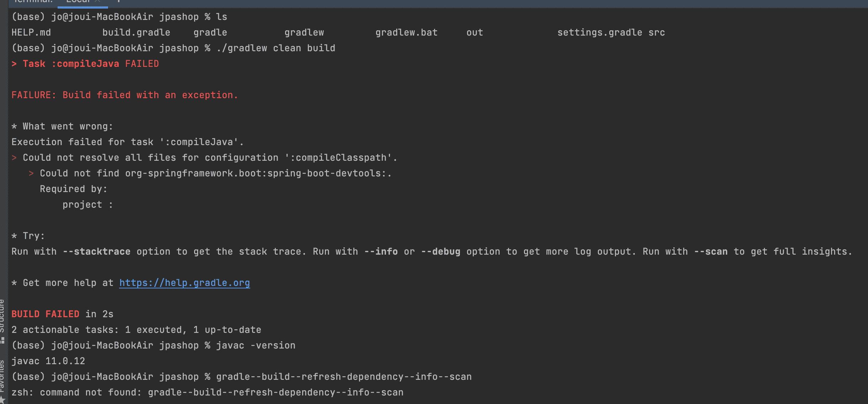Click the 'build.gradle' file name in ls output

(x=136, y=32)
